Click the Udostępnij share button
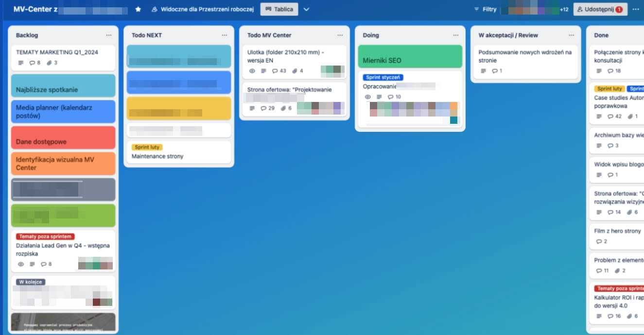The height and width of the screenshot is (335, 644). (x=600, y=9)
